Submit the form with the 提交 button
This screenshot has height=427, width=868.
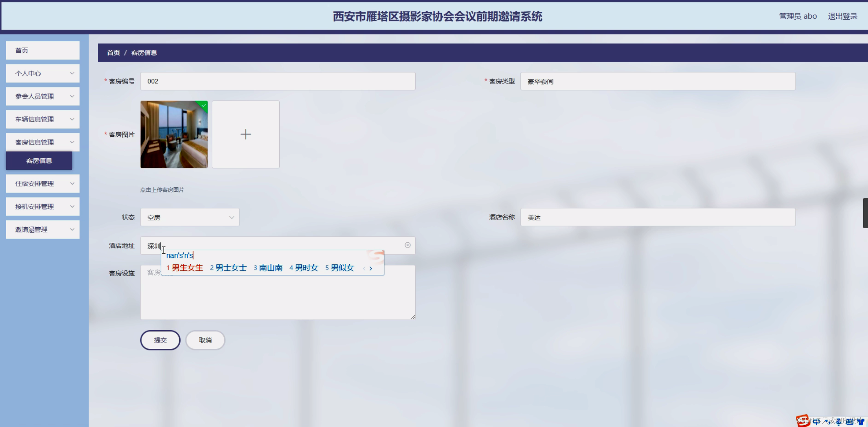click(x=160, y=340)
